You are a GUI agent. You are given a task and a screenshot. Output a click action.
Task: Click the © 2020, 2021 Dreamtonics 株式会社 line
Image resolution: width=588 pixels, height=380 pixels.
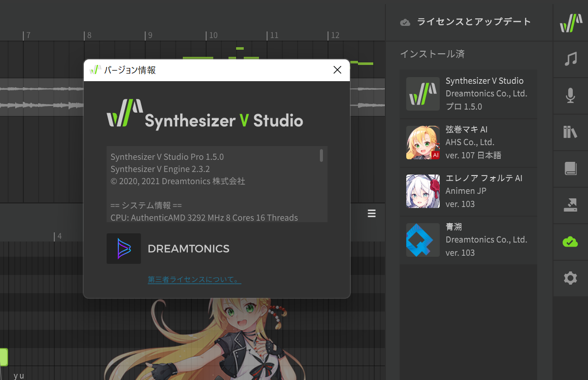pyautogui.click(x=178, y=182)
